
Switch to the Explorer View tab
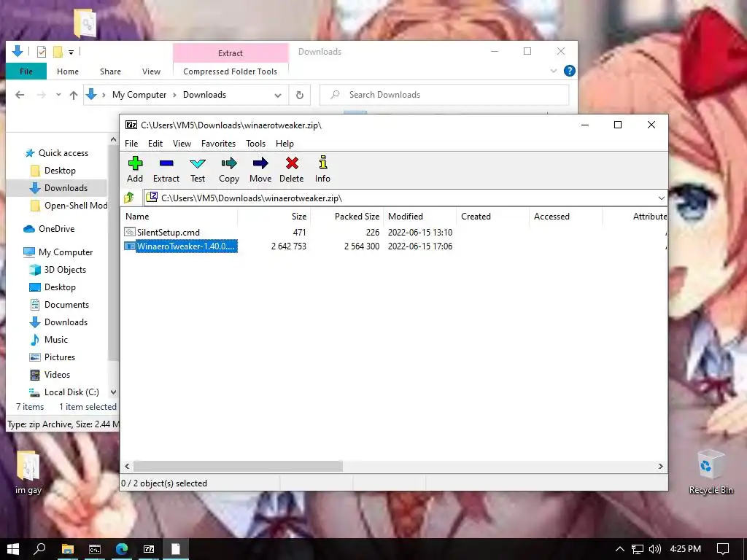151,71
